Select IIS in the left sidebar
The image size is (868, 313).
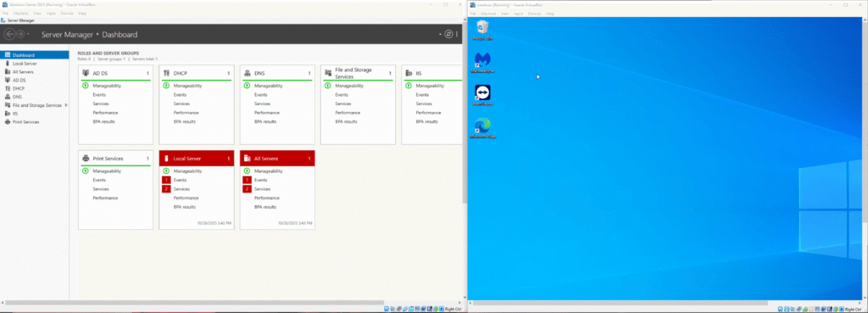click(x=34, y=114)
